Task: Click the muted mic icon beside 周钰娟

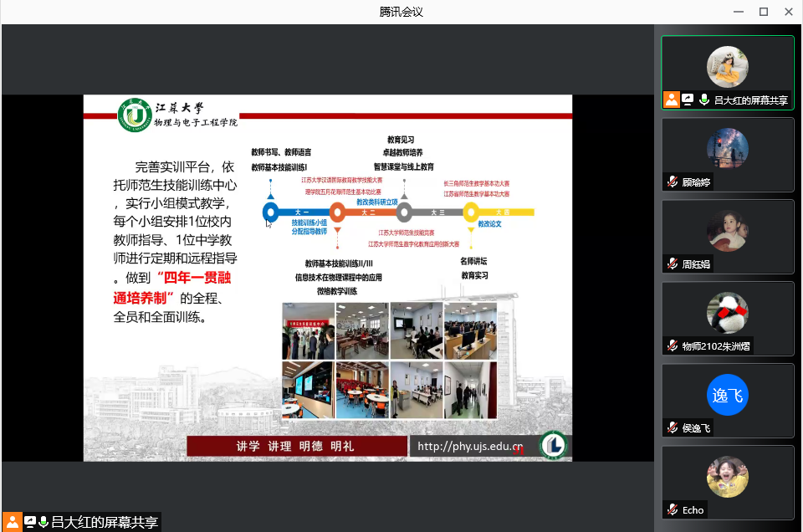Action: click(x=673, y=263)
